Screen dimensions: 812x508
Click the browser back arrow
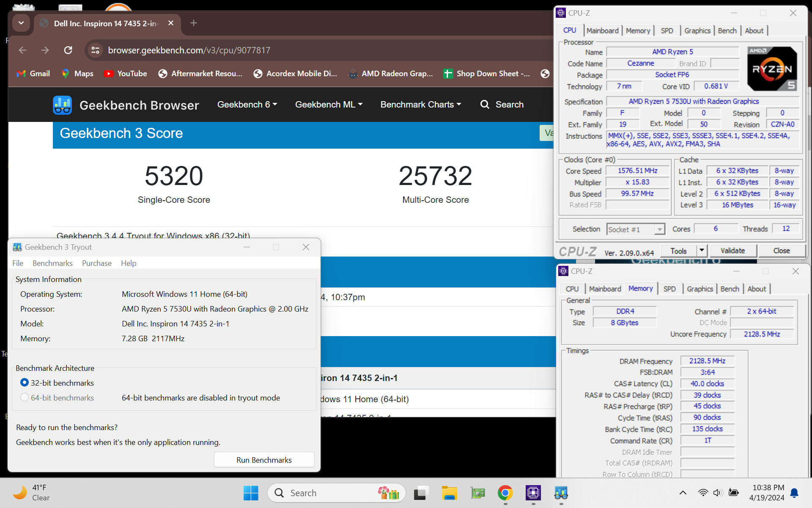23,50
